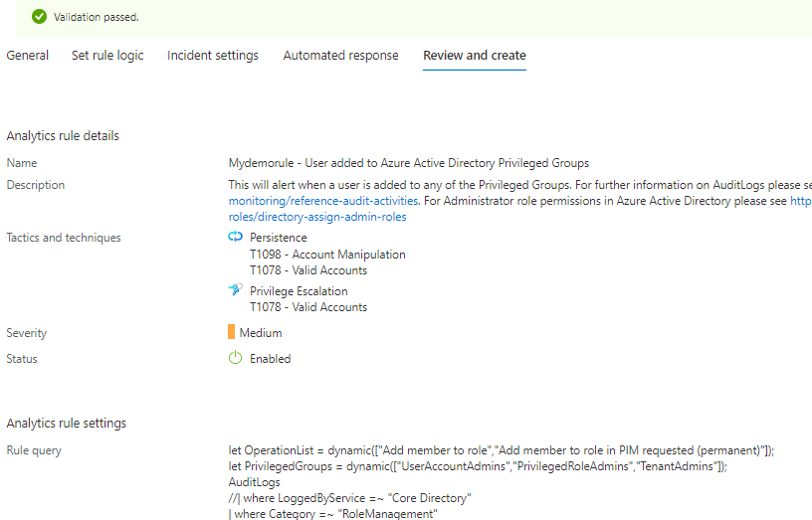Switch to the General tab

[28, 56]
